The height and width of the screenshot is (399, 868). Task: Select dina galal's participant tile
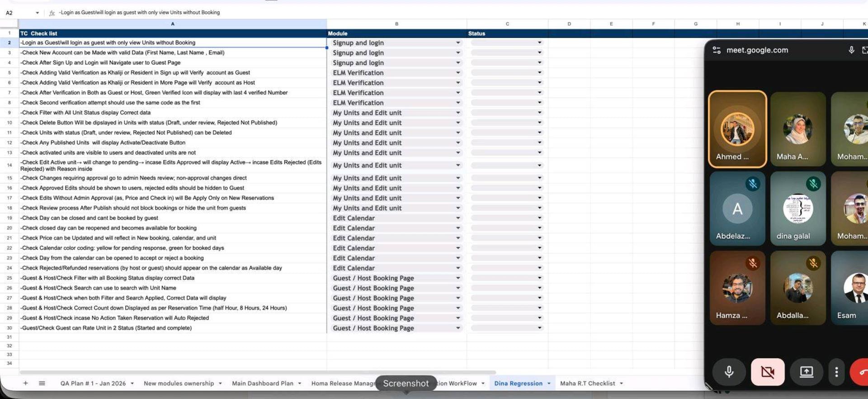point(798,209)
